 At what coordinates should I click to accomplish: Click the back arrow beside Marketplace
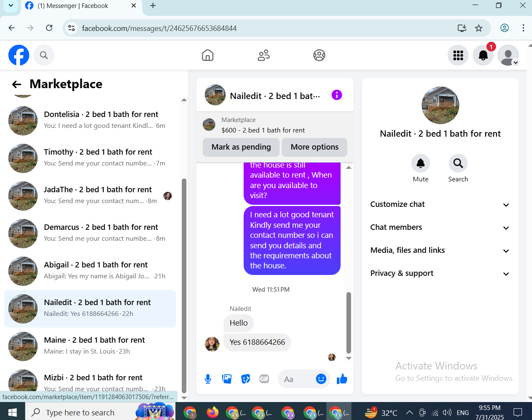click(x=17, y=84)
